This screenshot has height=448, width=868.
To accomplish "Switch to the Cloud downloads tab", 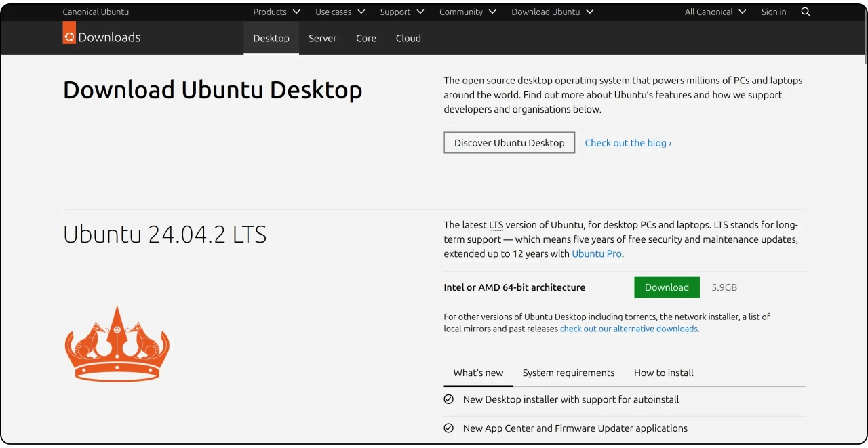I will point(408,38).
